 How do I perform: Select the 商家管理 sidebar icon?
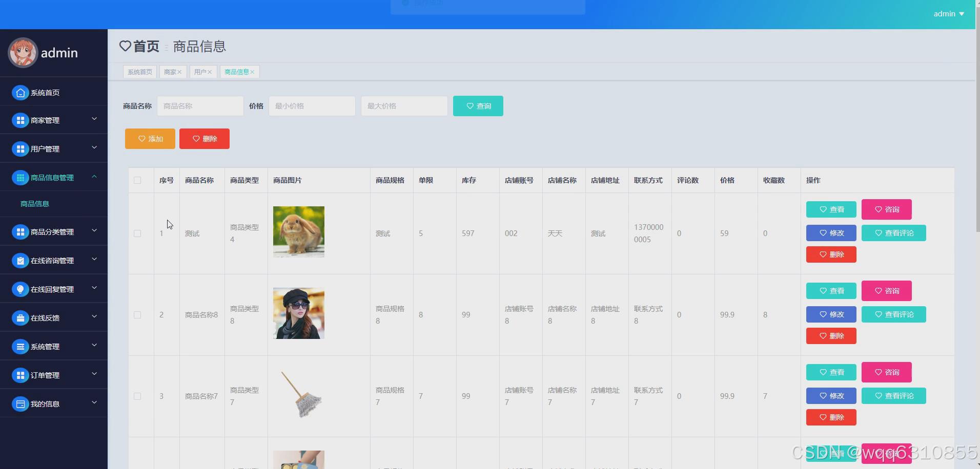21,120
